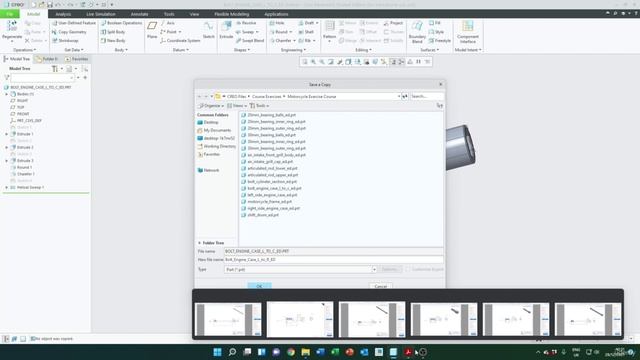Click the Axis datum tool

[x=167, y=23]
